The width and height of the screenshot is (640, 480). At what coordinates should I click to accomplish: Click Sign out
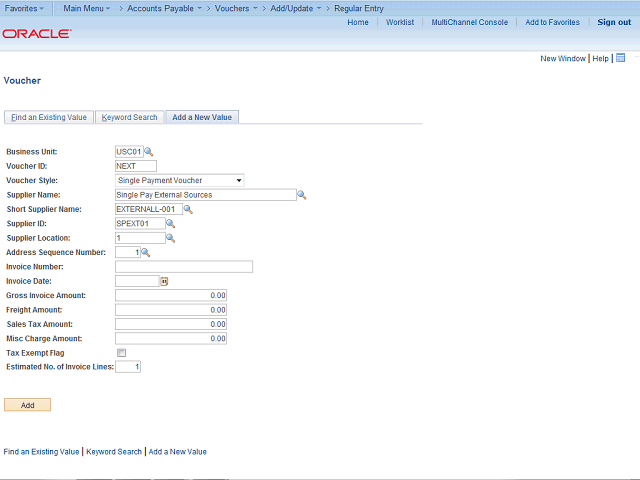pyautogui.click(x=614, y=22)
